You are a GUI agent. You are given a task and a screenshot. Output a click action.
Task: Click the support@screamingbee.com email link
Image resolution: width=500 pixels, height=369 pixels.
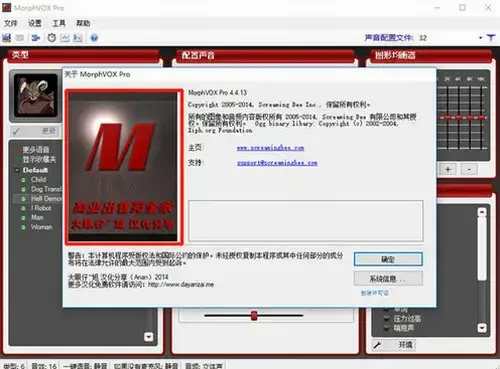(277, 163)
